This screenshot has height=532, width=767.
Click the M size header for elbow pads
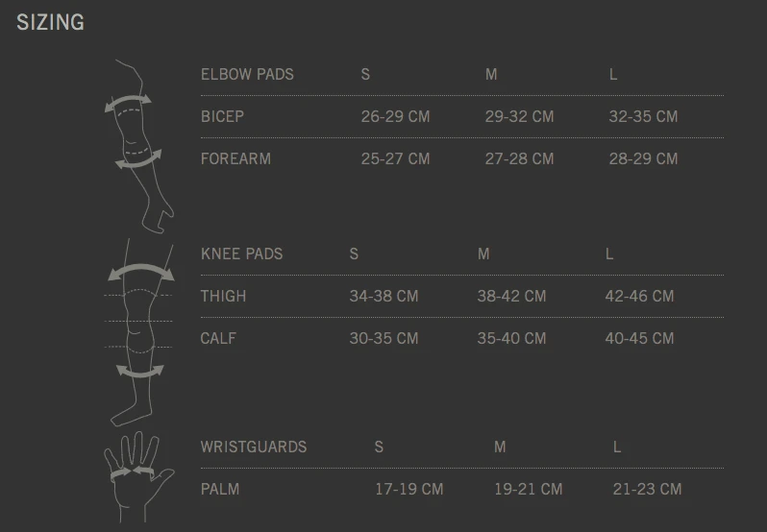click(491, 74)
